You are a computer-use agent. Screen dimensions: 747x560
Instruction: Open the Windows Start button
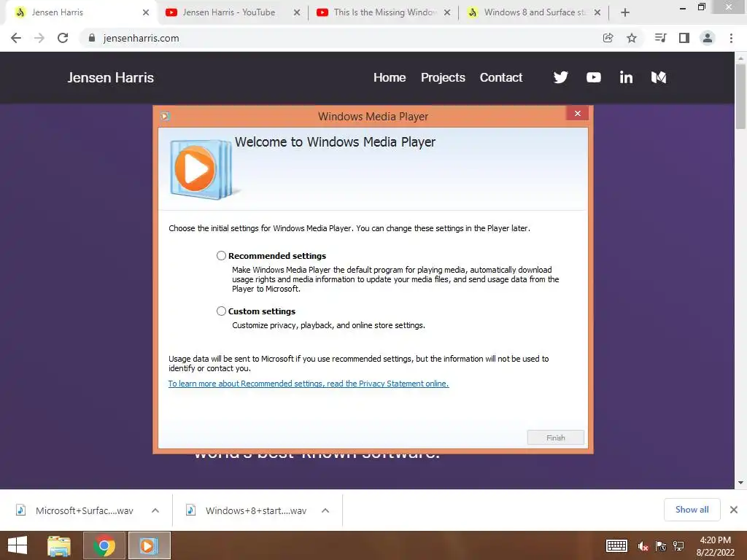18,545
